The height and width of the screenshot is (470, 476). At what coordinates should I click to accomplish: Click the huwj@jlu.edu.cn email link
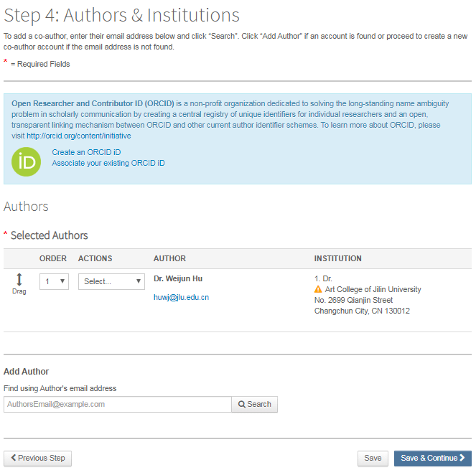pyautogui.click(x=181, y=297)
